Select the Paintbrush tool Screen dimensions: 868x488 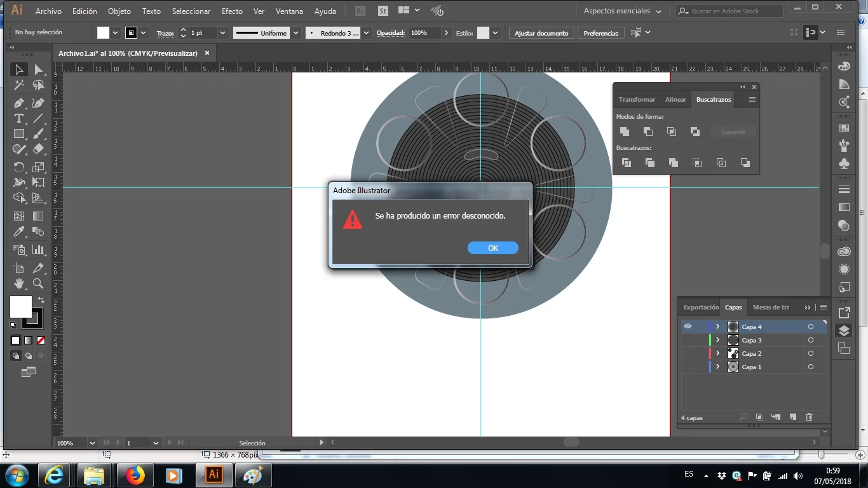pyautogui.click(x=38, y=134)
